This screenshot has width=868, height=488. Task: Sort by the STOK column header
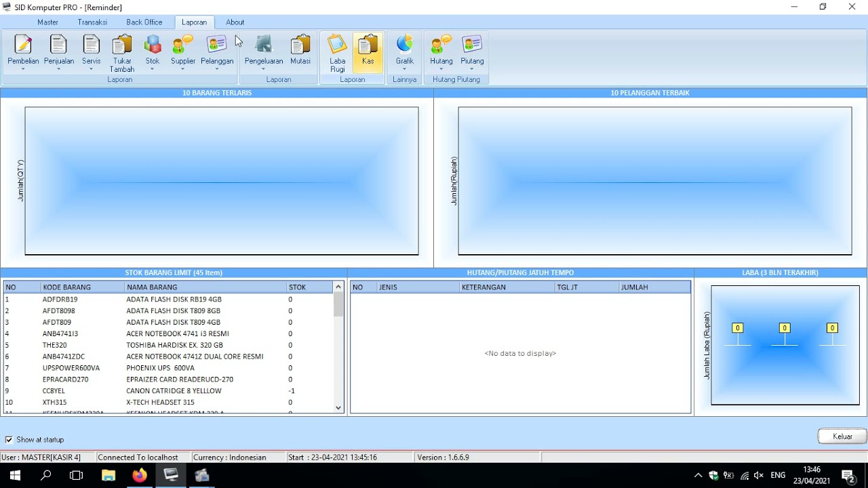click(309, 287)
